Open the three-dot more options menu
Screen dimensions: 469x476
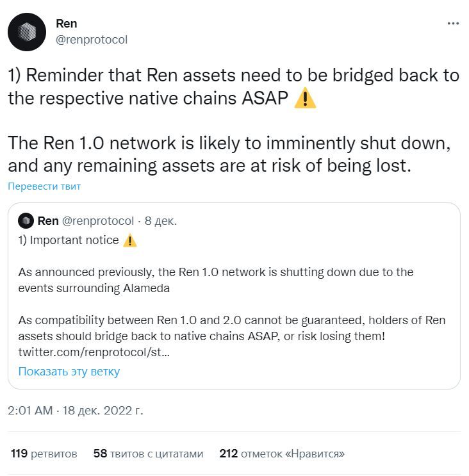click(452, 24)
